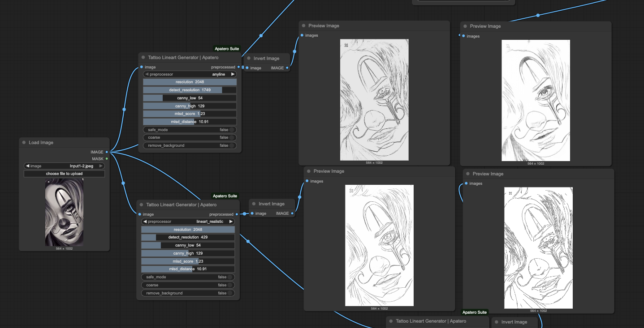Open the image dropdown showing Input1-2.jpeg

point(64,166)
